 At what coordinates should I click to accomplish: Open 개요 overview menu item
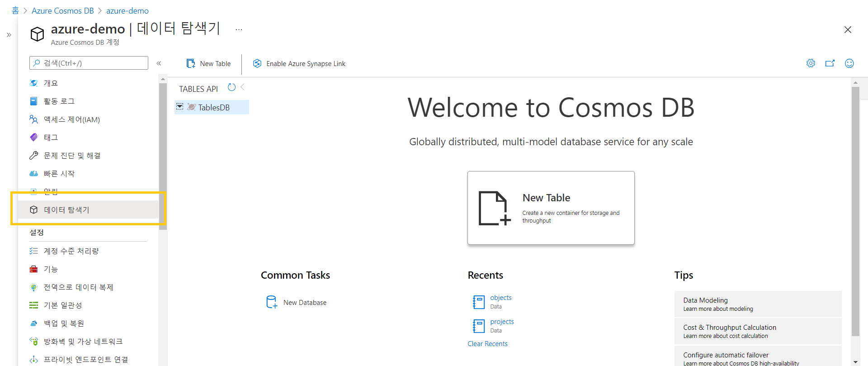(x=88, y=83)
